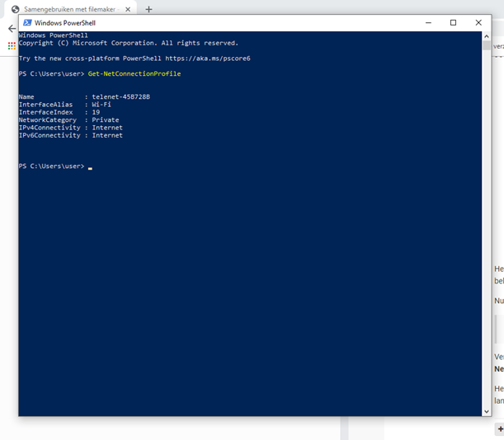Click the IPv6Connectivity 'Internet' value
504x440 pixels.
point(107,135)
